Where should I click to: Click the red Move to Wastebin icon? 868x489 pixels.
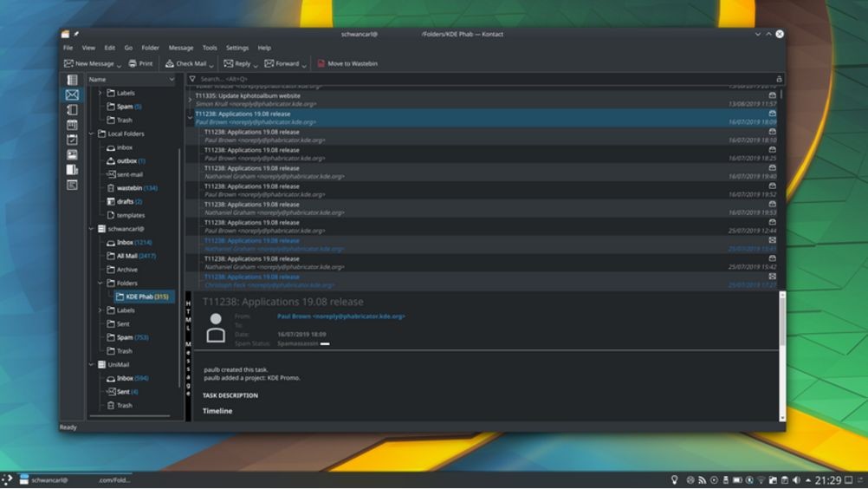(x=321, y=63)
